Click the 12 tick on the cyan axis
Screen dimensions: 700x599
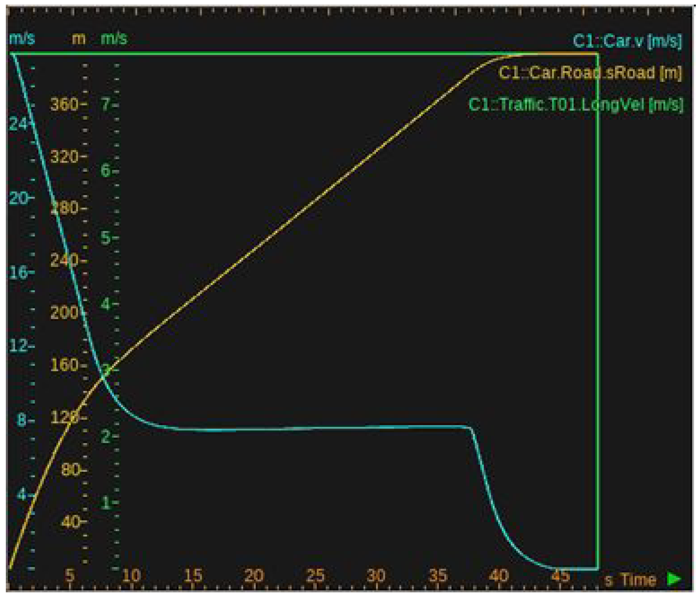tap(18, 346)
